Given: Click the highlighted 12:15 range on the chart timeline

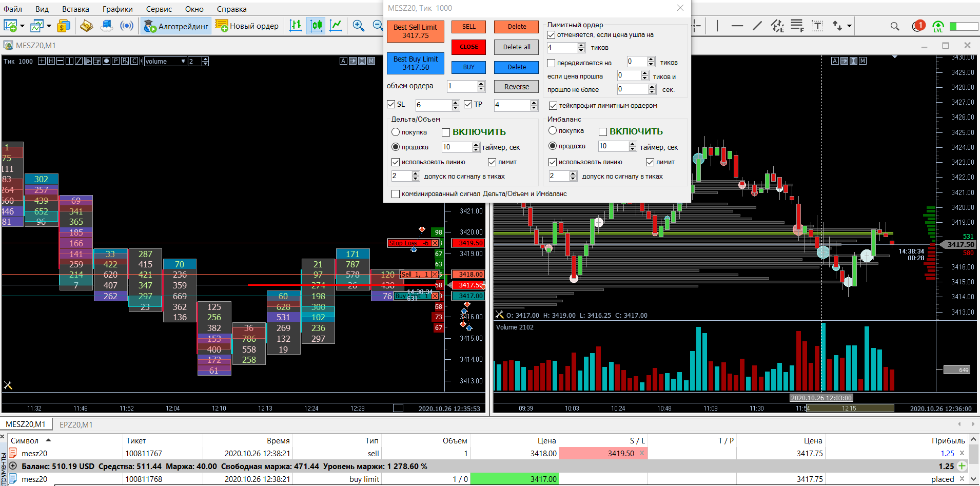Looking at the screenshot, I should coord(851,409).
